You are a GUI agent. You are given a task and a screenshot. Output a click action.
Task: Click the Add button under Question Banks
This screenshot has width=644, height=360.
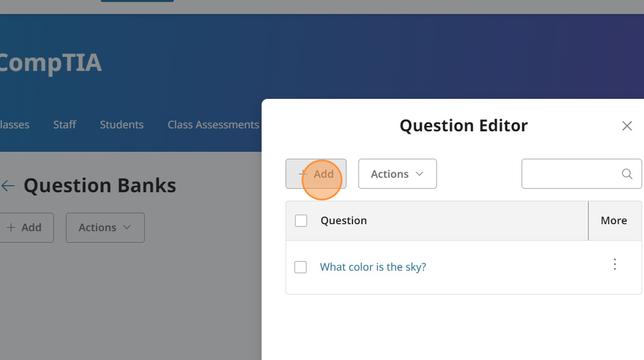click(25, 228)
